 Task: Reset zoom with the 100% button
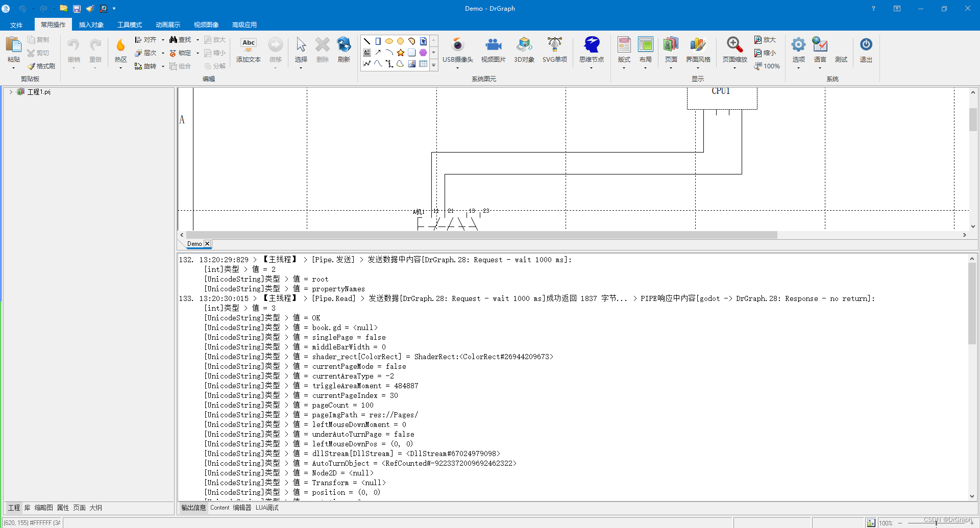[x=767, y=66]
